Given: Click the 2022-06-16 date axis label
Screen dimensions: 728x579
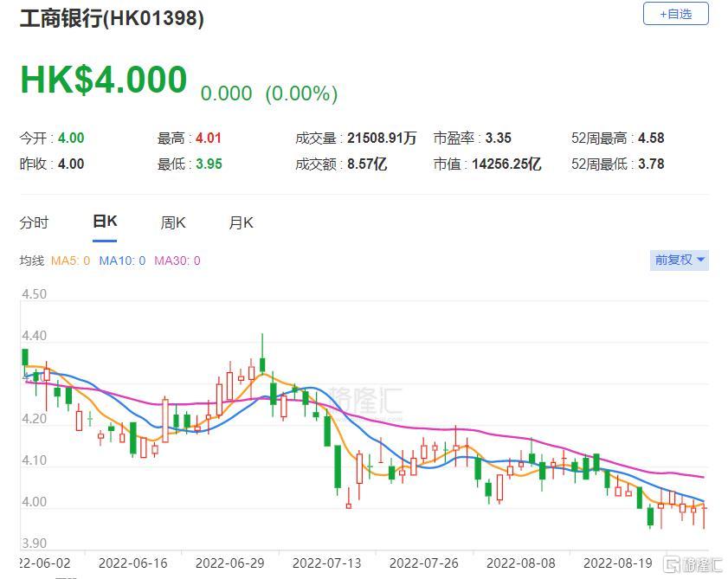Looking at the screenshot, I should click(132, 563).
